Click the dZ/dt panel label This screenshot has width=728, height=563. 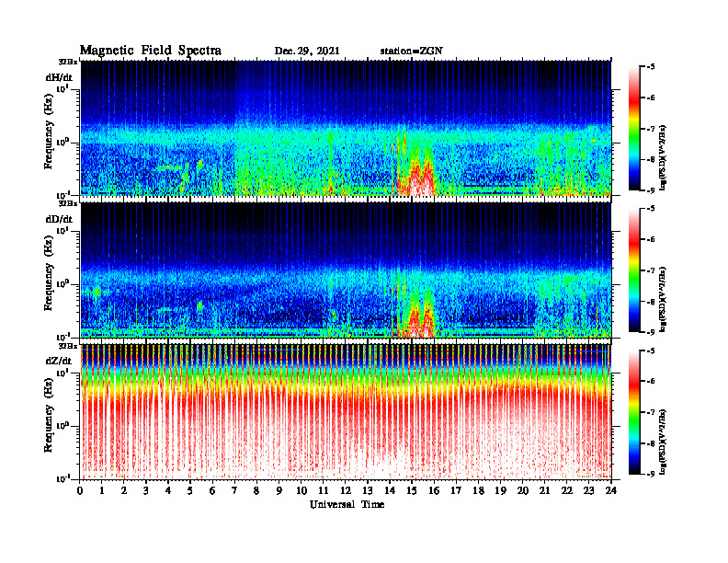click(x=59, y=361)
